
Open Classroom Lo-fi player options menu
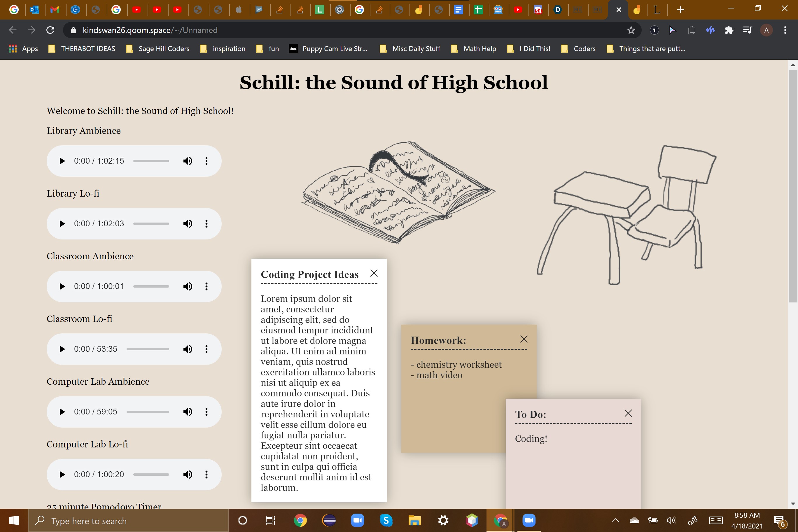(206, 349)
